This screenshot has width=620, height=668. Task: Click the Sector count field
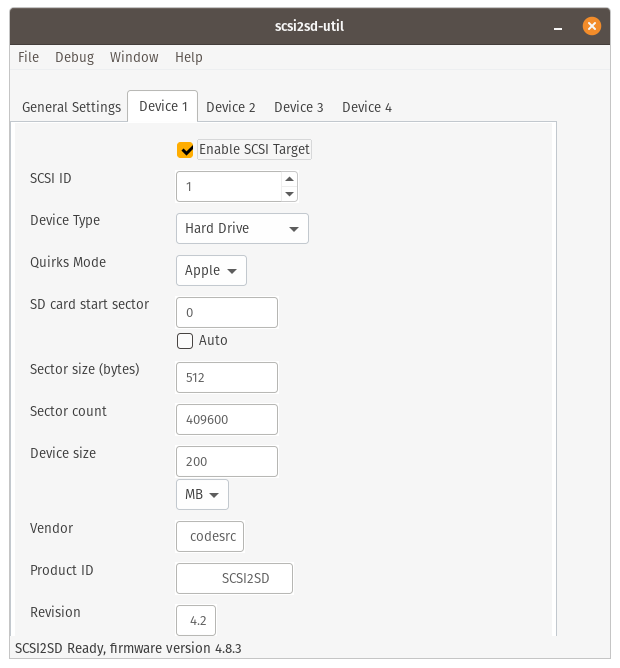point(227,420)
